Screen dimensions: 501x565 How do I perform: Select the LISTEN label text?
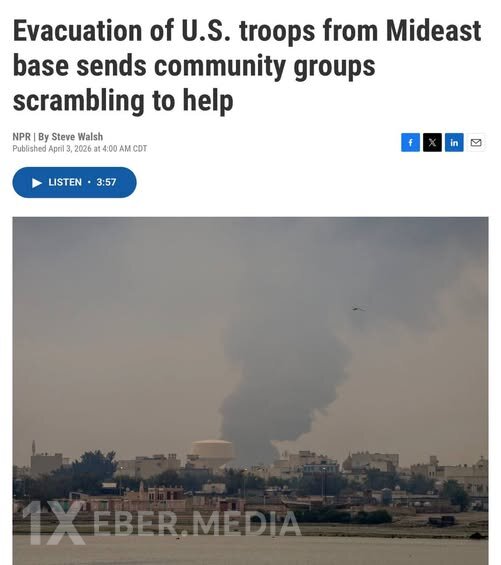pyautogui.click(x=65, y=182)
